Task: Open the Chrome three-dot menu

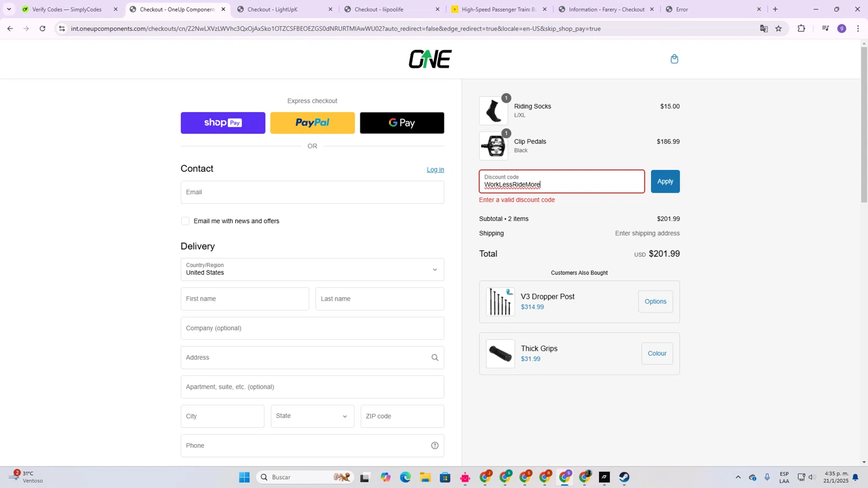Action: click(858, 28)
